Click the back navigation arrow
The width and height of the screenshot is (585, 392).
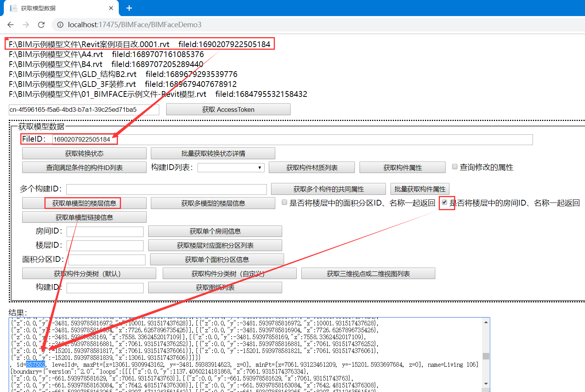click(x=10, y=24)
